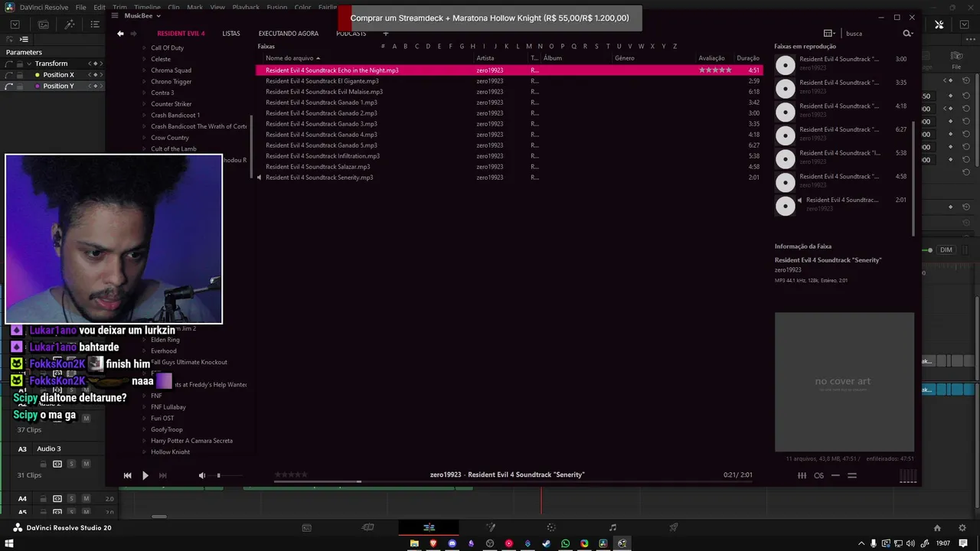Open DaVinci Resolve project settings gear
Image resolution: width=980 pixels, height=551 pixels.
[x=962, y=527]
